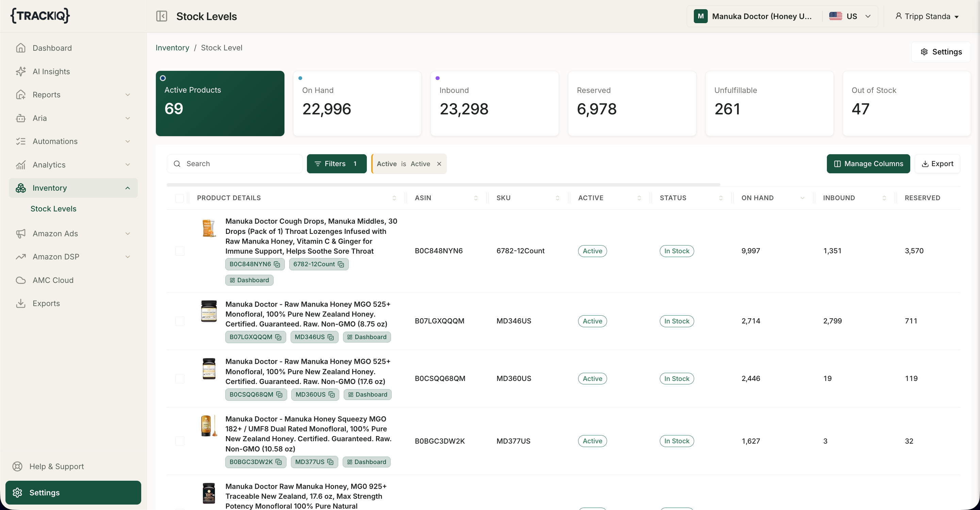Select Stock Levels in the Inventory submenu
This screenshot has width=980, height=510.
pyautogui.click(x=53, y=209)
